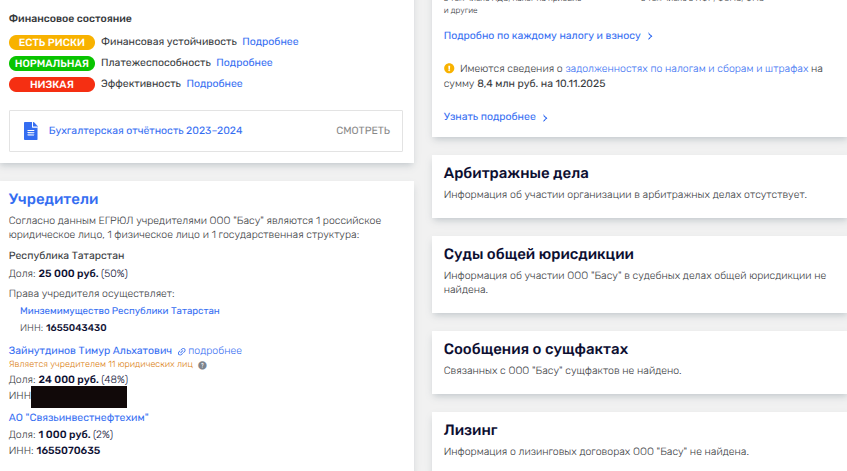847x471 pixels.
Task: Click the red НИЗКАЯ status badge
Action: [x=52, y=84]
